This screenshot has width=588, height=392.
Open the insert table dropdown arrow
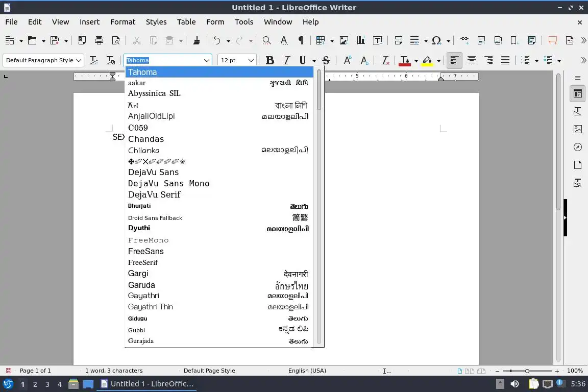(332, 41)
